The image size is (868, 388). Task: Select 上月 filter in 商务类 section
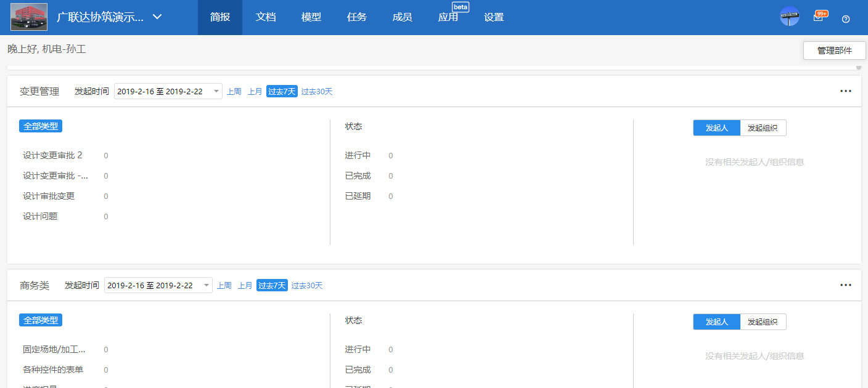245,285
